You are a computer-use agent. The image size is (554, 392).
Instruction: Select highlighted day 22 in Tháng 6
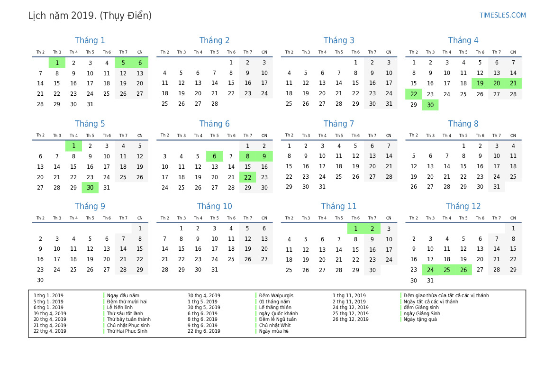pos(247,177)
